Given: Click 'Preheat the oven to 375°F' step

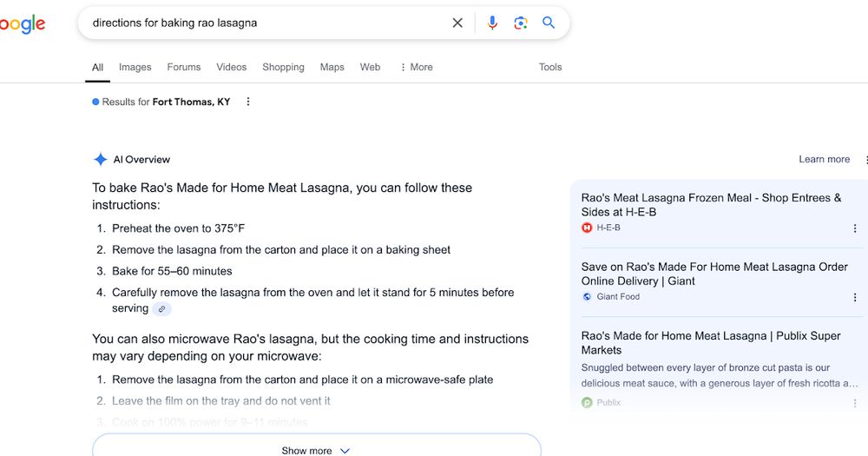Looking at the screenshot, I should 178,228.
